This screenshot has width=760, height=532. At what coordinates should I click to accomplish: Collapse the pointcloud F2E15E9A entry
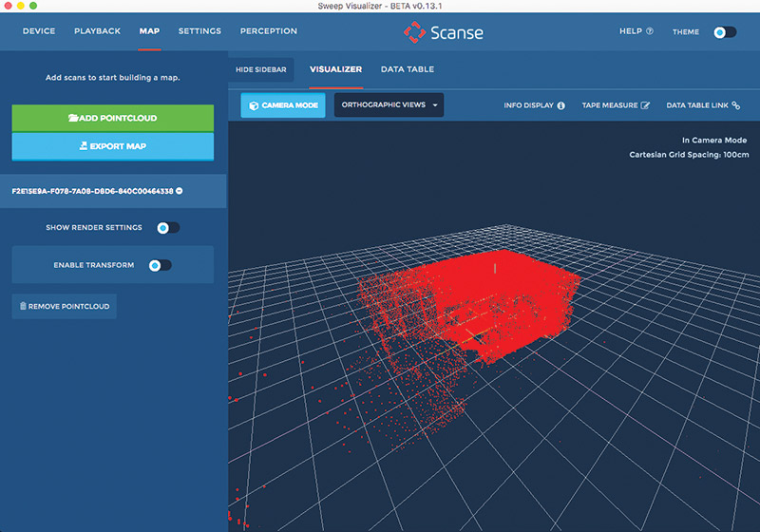(x=180, y=191)
